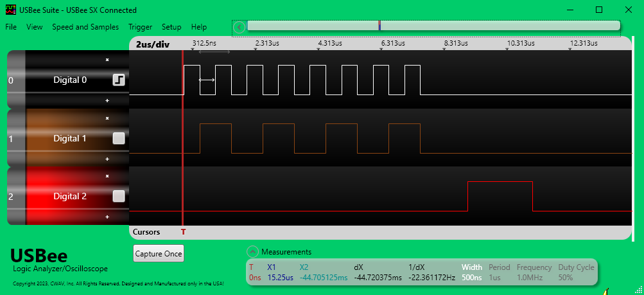Viewport: 644px width, 295px height.
Task: Click the x button above Digital 2
Action: (x=107, y=176)
